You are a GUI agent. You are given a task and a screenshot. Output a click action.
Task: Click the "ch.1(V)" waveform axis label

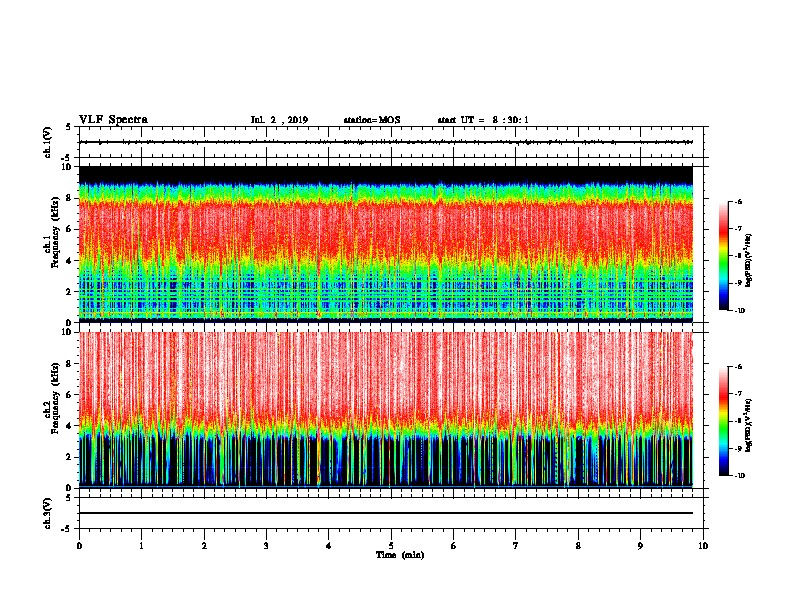tap(48, 142)
